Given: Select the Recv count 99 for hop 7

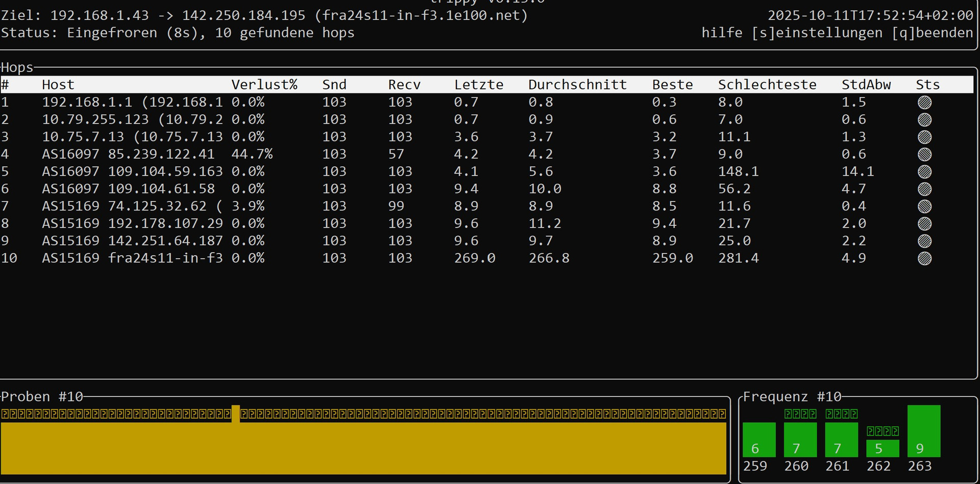Looking at the screenshot, I should [396, 206].
